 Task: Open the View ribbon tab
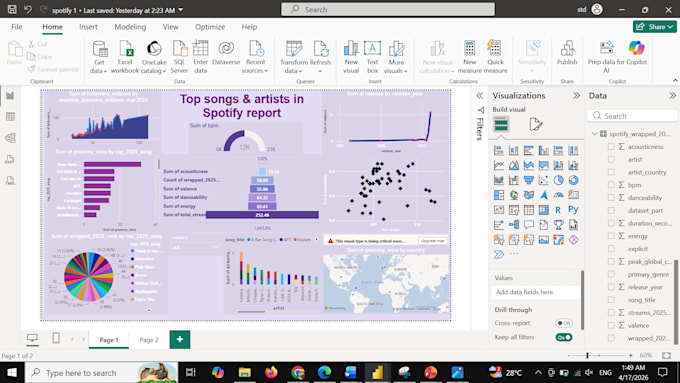170,27
